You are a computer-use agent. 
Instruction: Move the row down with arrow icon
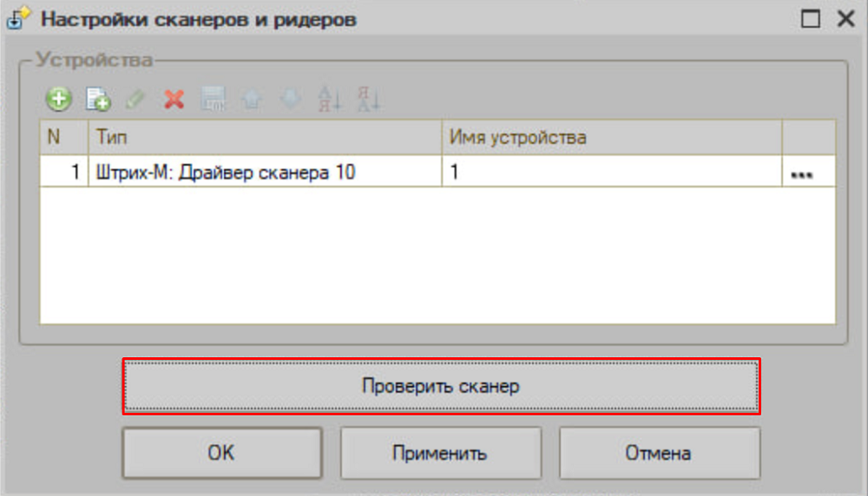290,100
